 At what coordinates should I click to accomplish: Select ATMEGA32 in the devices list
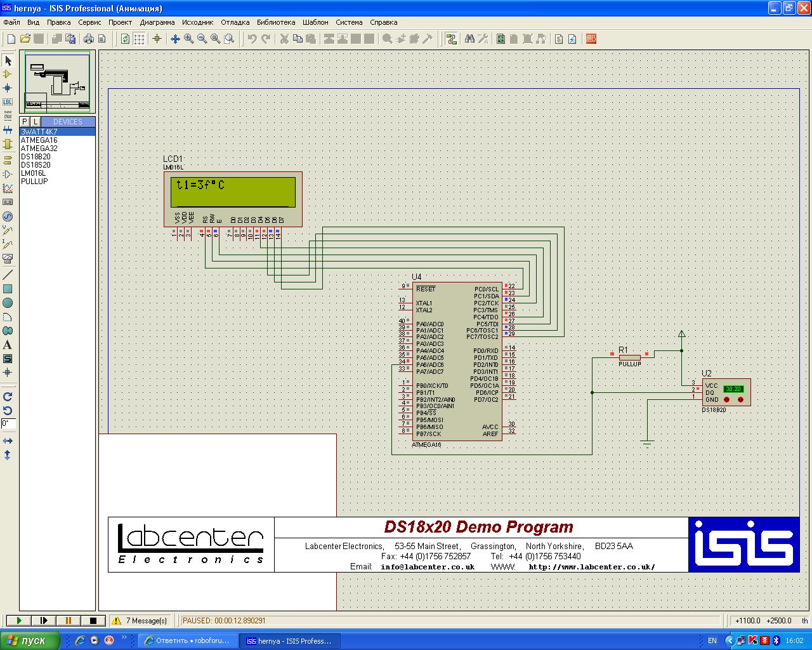[39, 149]
